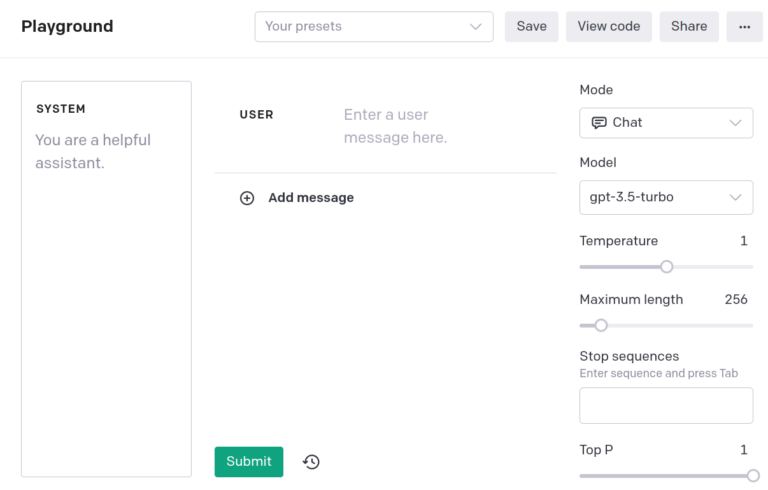Click the history clock icon beside Submit
The height and width of the screenshot is (490, 768).
click(x=312, y=462)
